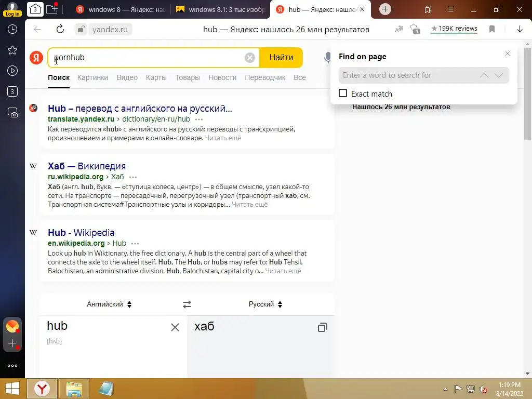Click the Alice assistant icon in sidebar
Image resolution: width=532 pixels, height=399 pixels.
coord(12,326)
